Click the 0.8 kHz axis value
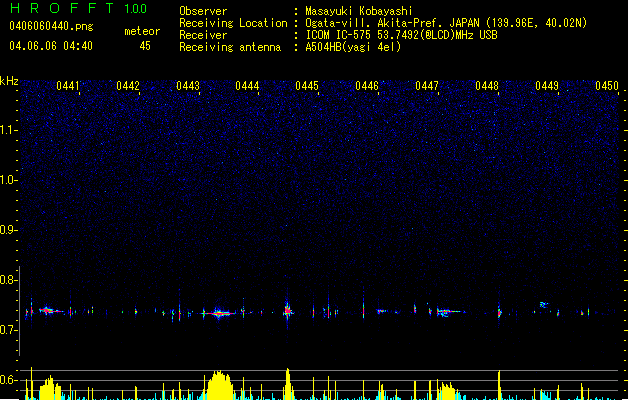Viewport: 629px width, 400px height. tap(9, 280)
